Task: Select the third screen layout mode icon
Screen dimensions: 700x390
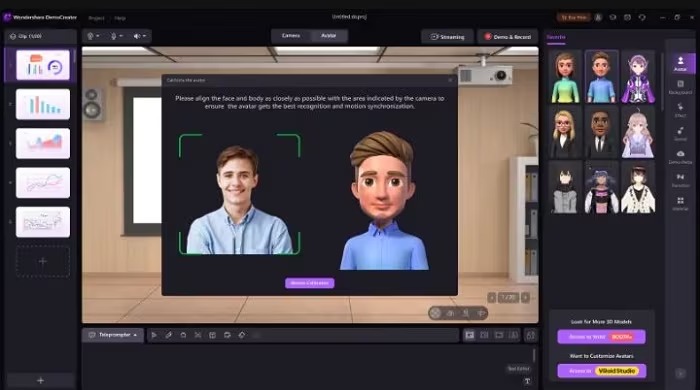Action: coord(499,335)
